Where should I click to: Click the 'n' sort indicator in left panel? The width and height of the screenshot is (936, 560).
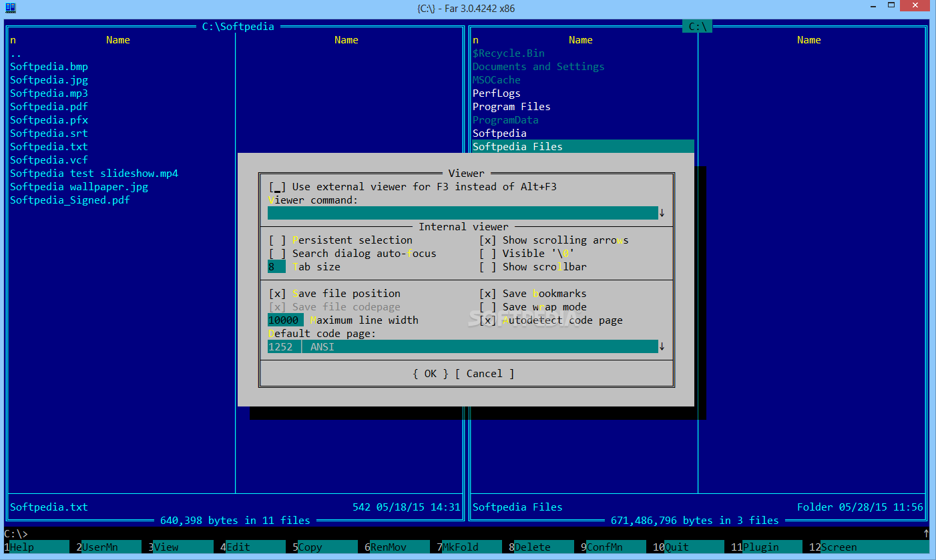click(x=13, y=40)
